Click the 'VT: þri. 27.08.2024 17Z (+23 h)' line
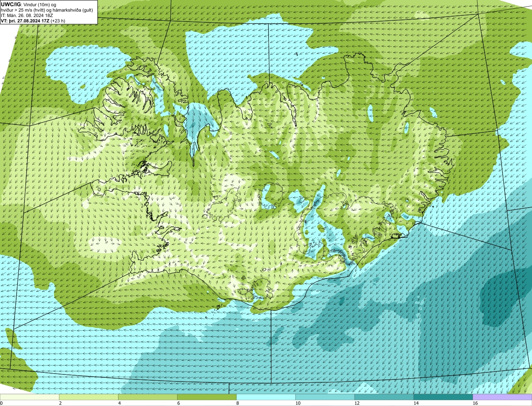The height and width of the screenshot is (406, 532). 33,21
